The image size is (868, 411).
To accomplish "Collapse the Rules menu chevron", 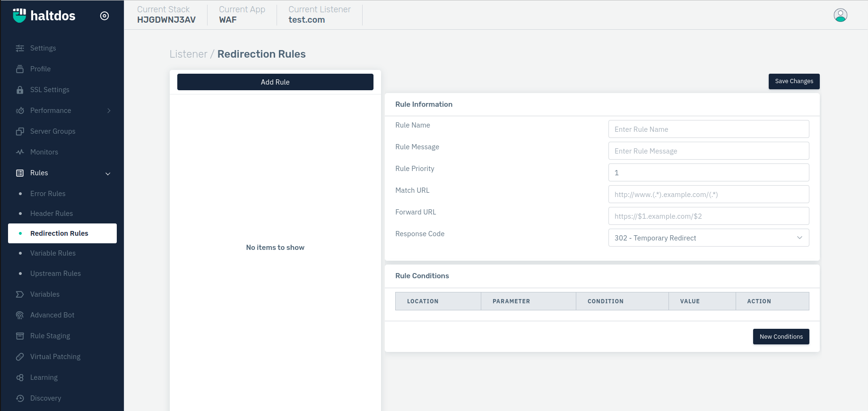I will pos(108,173).
